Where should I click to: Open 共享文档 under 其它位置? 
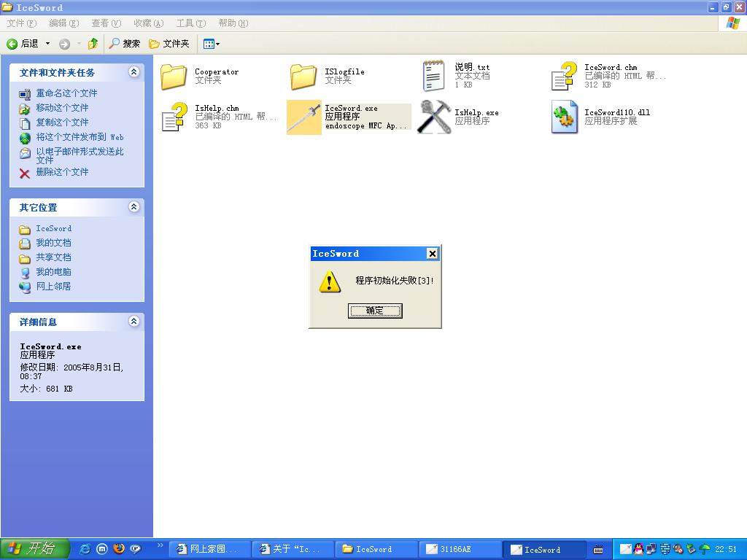pos(54,257)
